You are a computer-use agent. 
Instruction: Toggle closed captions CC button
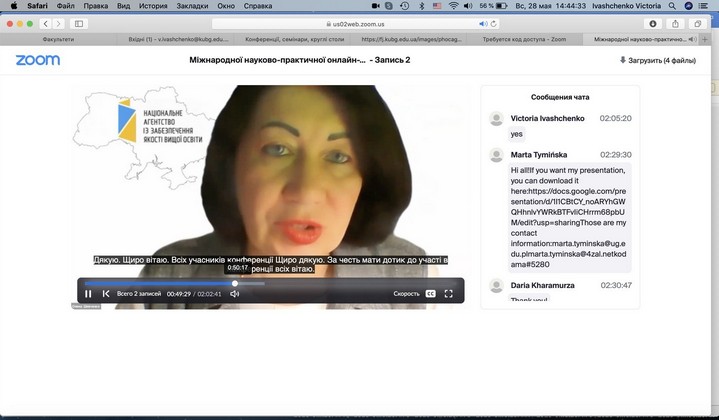(430, 294)
